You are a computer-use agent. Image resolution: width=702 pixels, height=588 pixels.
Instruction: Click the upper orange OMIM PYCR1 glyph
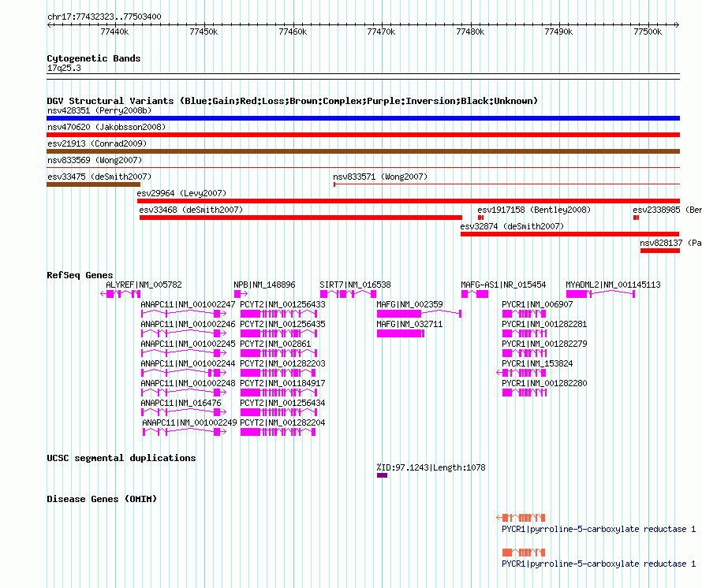click(521, 518)
